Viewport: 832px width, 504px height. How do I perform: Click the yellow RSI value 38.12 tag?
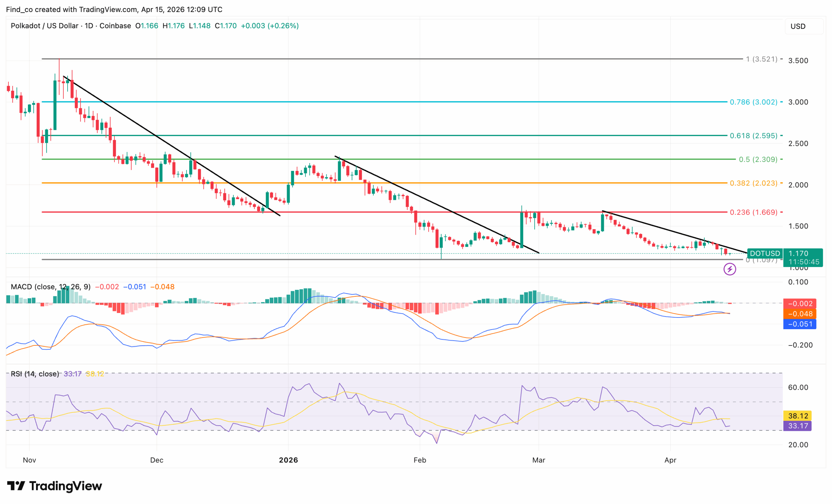point(797,416)
